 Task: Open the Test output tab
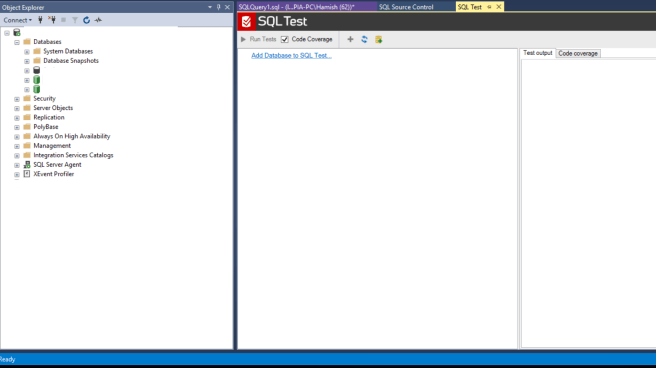(x=538, y=53)
